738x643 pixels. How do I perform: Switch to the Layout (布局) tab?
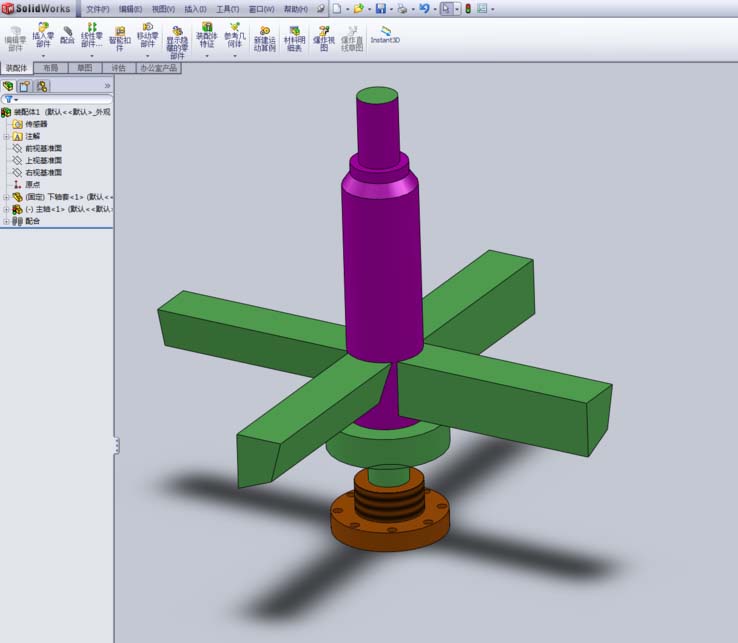[50, 68]
